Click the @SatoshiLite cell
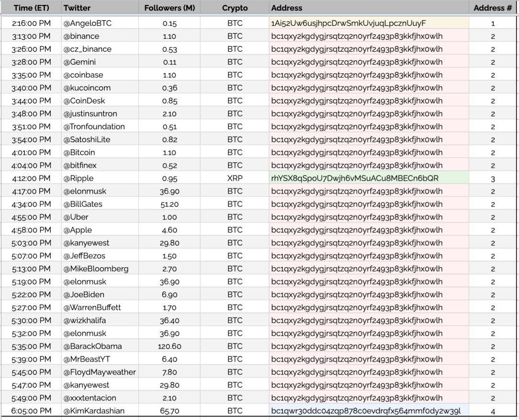 100,139
